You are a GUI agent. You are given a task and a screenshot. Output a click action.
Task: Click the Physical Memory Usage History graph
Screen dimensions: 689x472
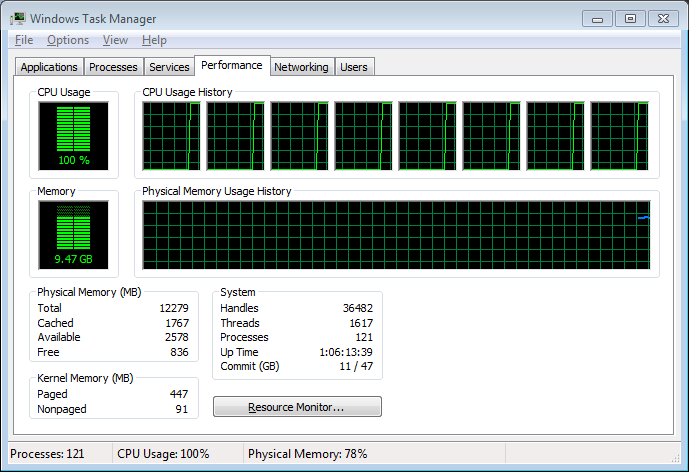point(396,235)
